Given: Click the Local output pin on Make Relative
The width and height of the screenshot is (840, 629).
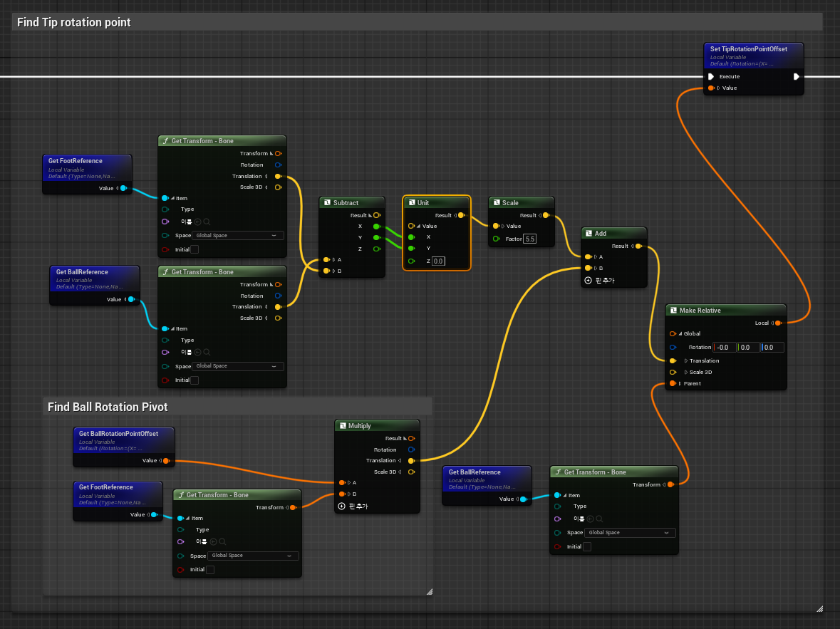Looking at the screenshot, I should pos(778,323).
